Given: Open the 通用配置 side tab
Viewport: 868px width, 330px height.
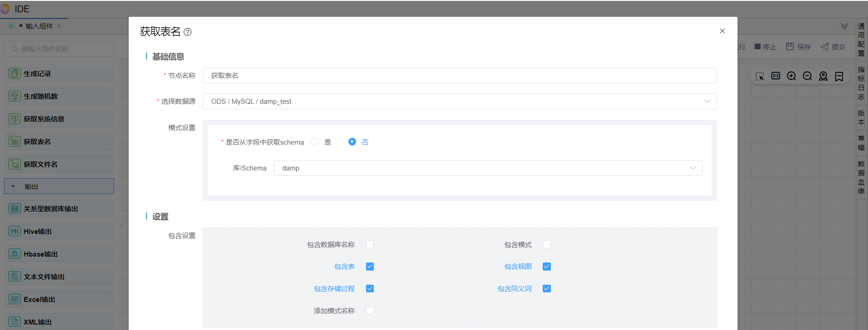Looking at the screenshot, I should 861,39.
